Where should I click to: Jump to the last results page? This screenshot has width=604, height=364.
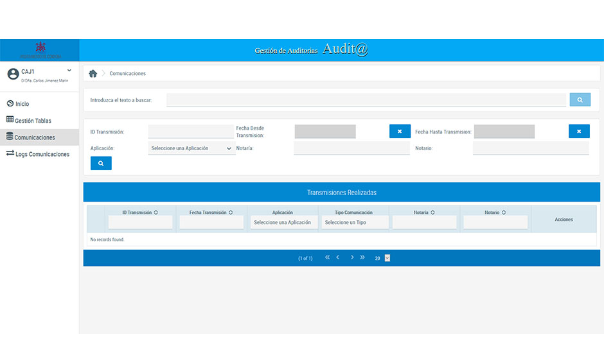click(362, 257)
